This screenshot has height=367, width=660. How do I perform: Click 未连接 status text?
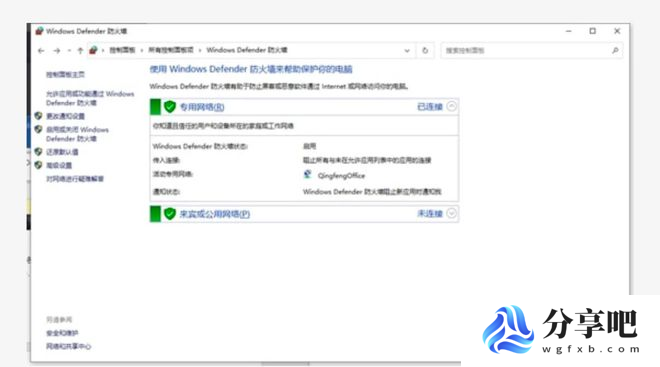click(x=430, y=213)
